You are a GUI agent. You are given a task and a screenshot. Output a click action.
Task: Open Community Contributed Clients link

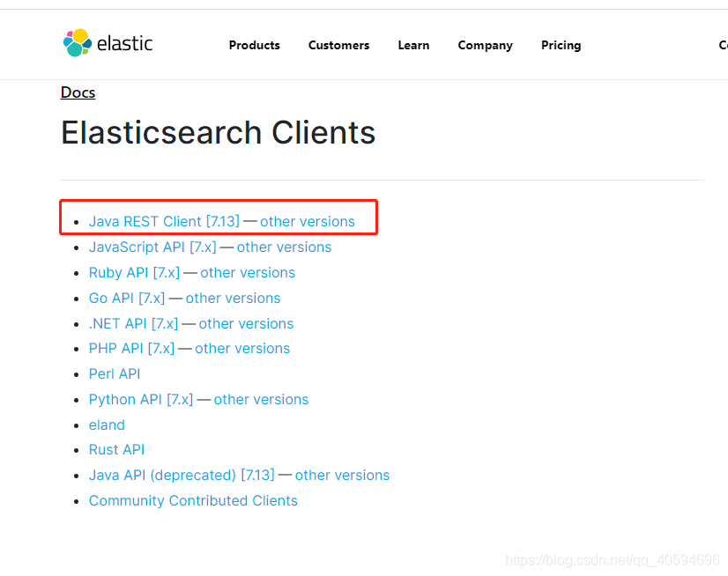pyautogui.click(x=193, y=500)
